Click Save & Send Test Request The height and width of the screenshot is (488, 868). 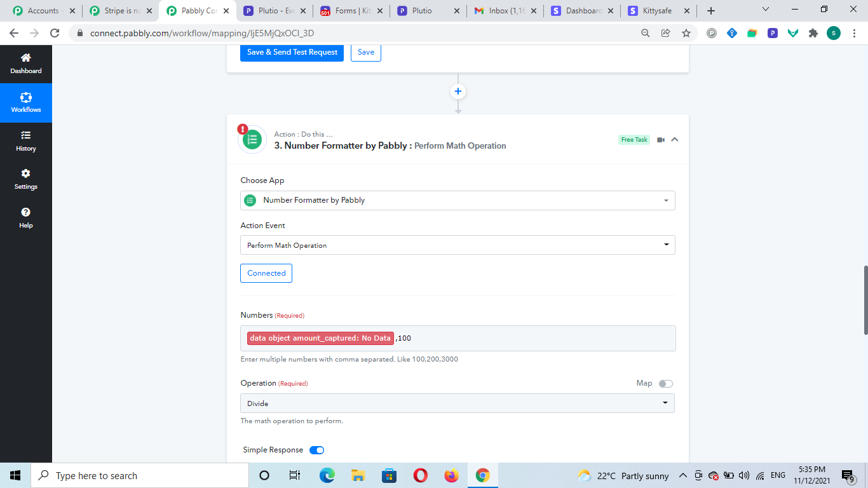(292, 52)
